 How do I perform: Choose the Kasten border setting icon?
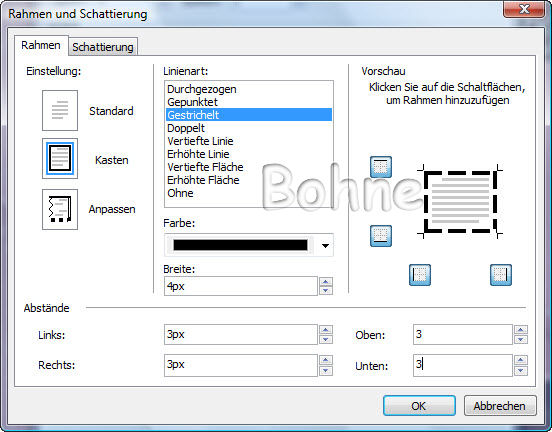pyautogui.click(x=60, y=158)
